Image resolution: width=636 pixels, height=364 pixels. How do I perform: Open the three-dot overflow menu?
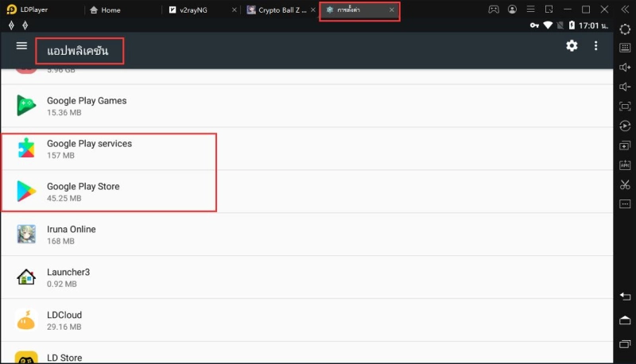coord(595,46)
